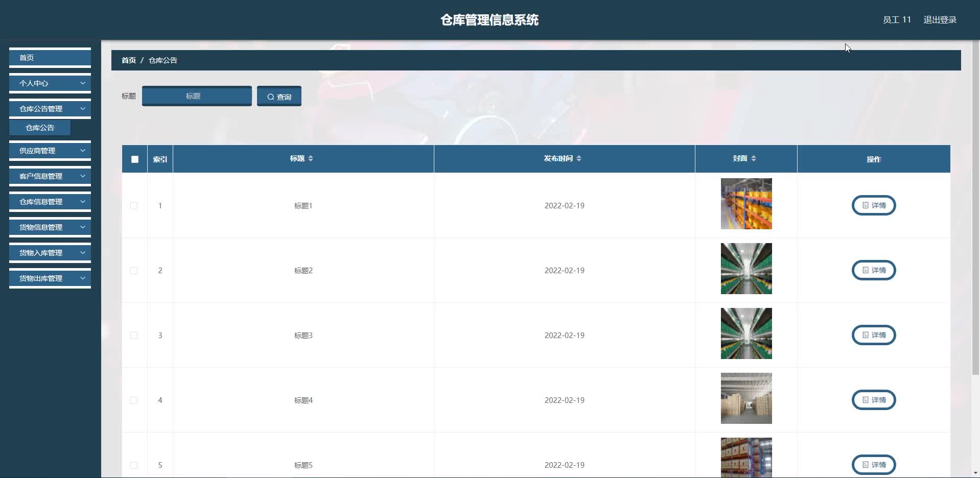Image resolution: width=980 pixels, height=478 pixels.
Task: Expand the 个人中心 sidebar section
Action: click(x=50, y=83)
